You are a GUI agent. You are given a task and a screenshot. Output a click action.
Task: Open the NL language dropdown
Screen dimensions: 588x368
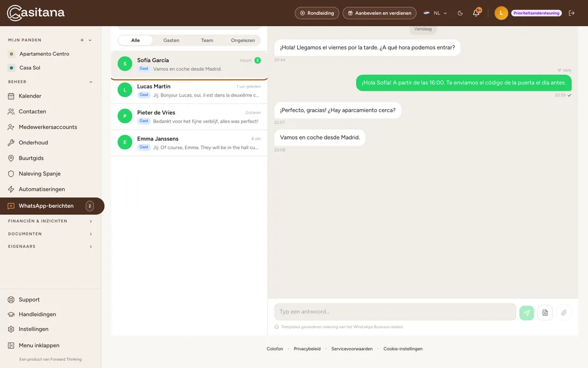pyautogui.click(x=436, y=13)
